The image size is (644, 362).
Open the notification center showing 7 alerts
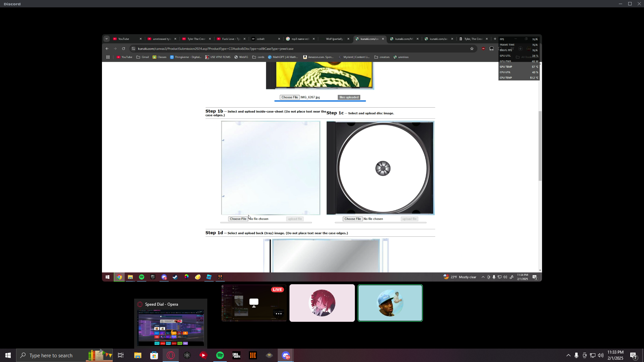click(633, 356)
